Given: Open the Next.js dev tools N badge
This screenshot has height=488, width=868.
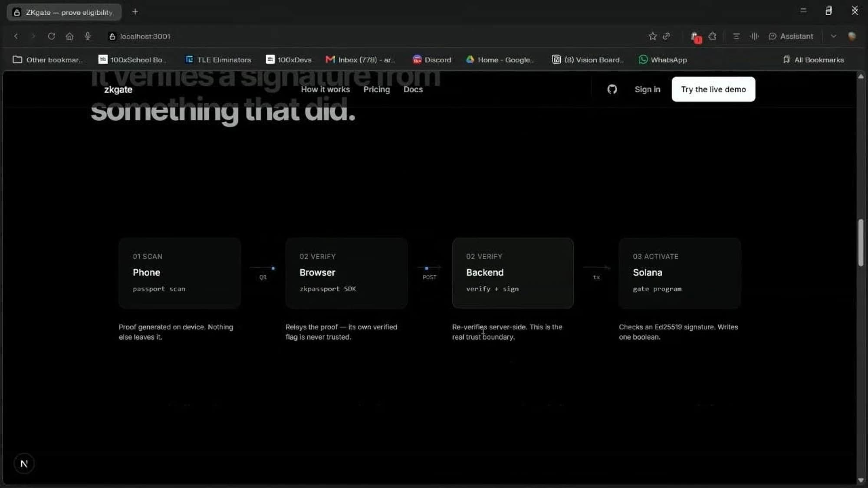Looking at the screenshot, I should tap(24, 464).
